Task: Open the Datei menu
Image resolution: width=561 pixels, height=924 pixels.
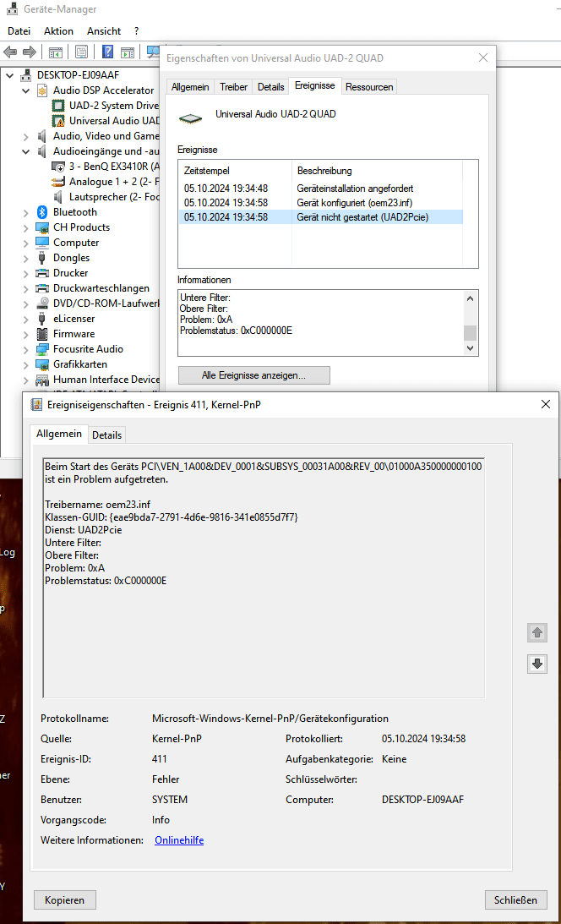Action: pyautogui.click(x=19, y=31)
